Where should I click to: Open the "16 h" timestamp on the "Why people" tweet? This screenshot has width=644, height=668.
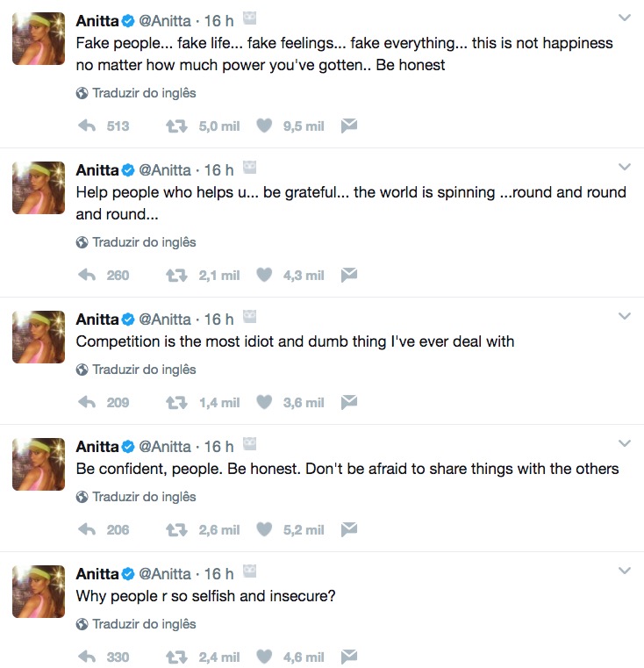pos(219,574)
